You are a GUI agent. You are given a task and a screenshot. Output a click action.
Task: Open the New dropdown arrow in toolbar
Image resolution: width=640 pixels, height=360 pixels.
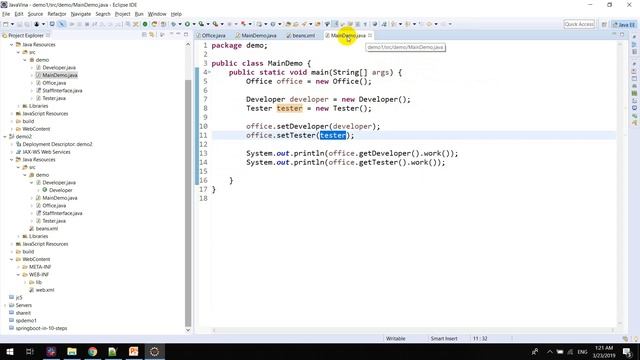[12, 24]
